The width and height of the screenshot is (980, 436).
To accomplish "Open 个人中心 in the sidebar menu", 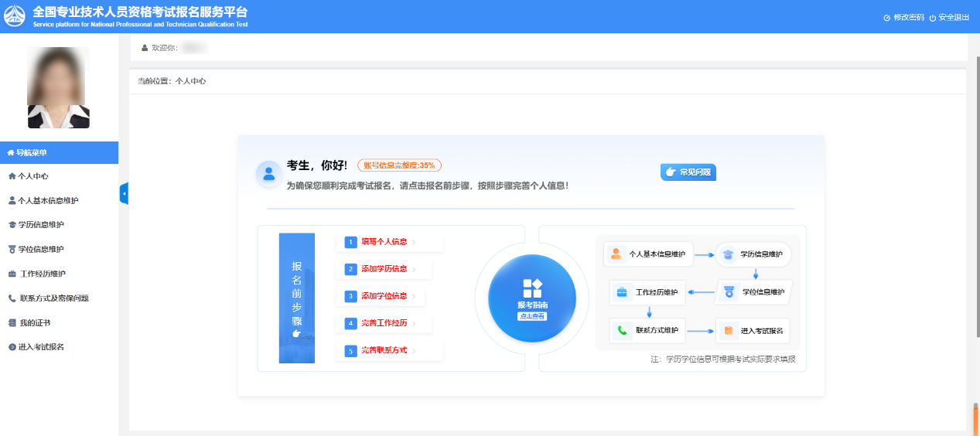I will pyautogui.click(x=33, y=176).
